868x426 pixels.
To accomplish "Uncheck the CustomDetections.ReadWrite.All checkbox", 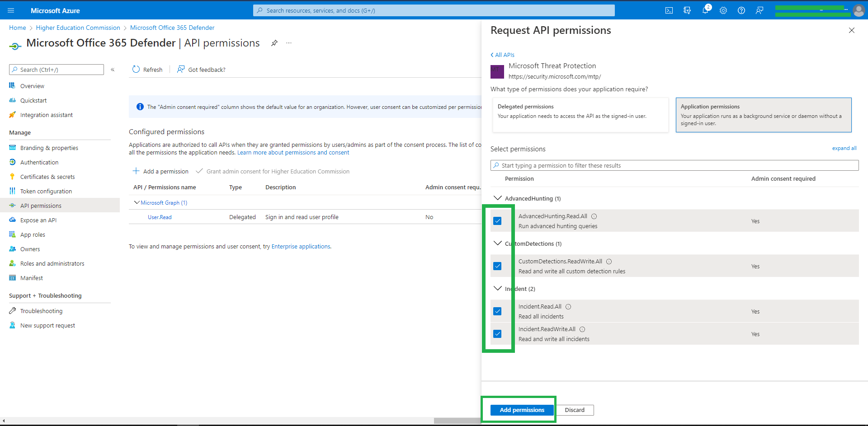I will [497, 266].
